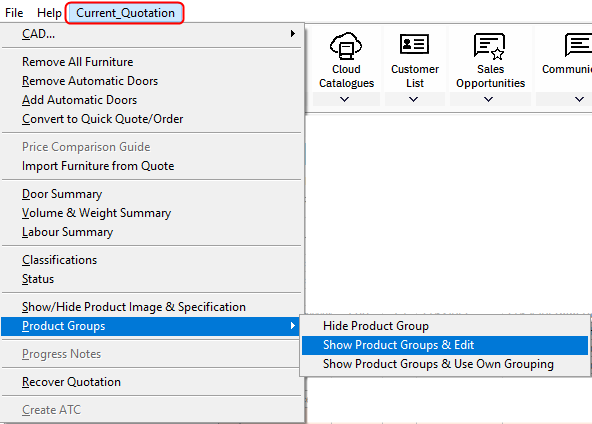Open the Sales Opportunities icon

pyautogui.click(x=489, y=46)
